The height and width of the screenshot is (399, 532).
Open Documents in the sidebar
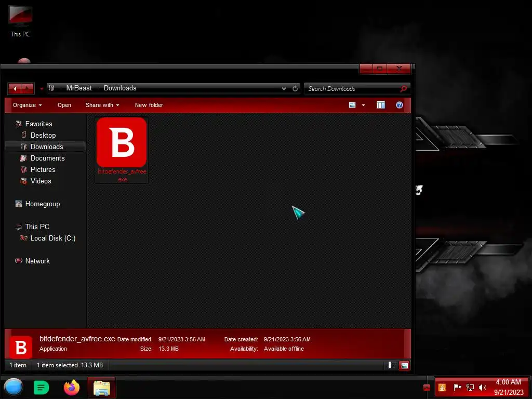coord(47,158)
